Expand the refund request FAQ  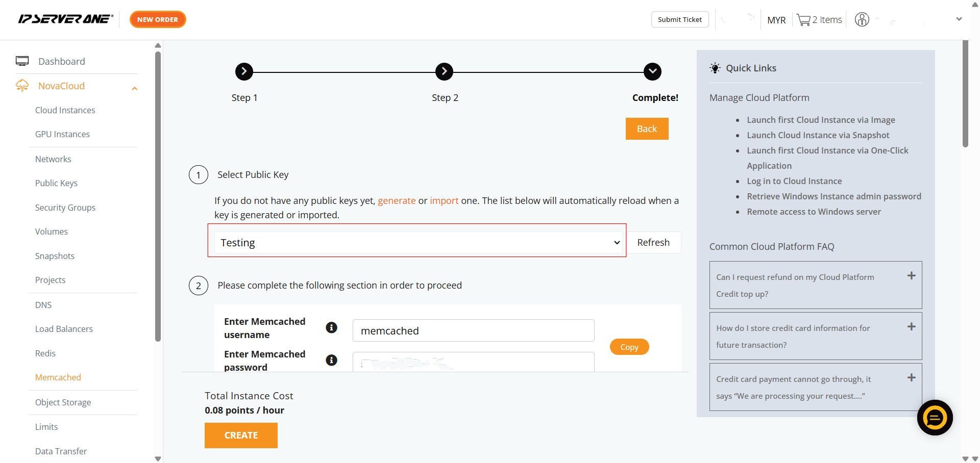pos(911,276)
